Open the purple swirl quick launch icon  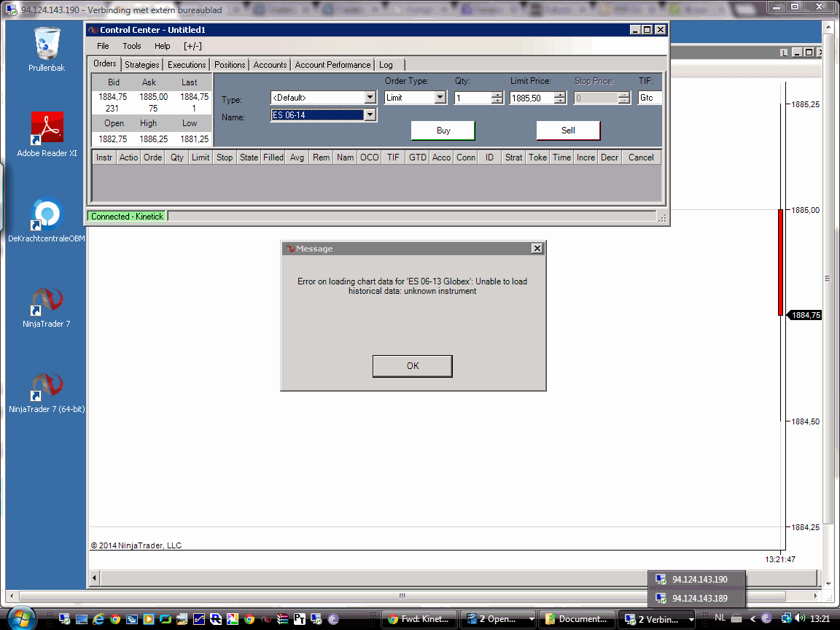pyautogui.click(x=333, y=619)
